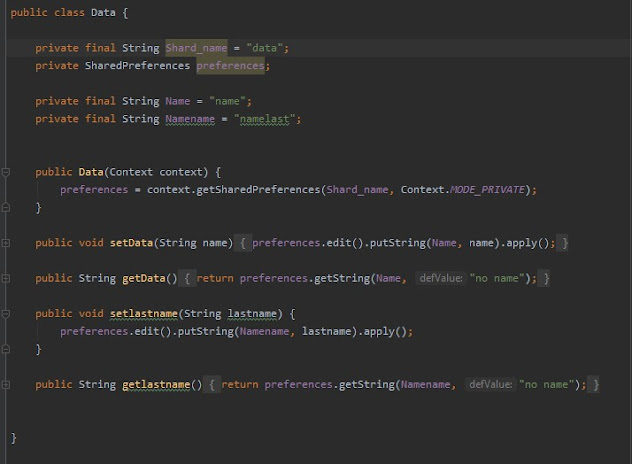
Task: Click the defValue parameter hint in getData
Action: click(440, 278)
